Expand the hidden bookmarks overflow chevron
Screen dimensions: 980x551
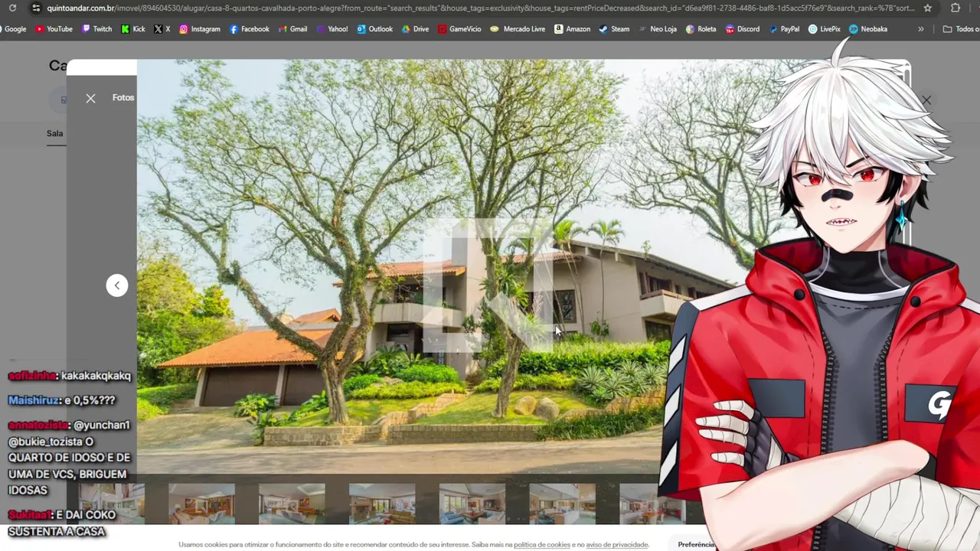pos(920,29)
